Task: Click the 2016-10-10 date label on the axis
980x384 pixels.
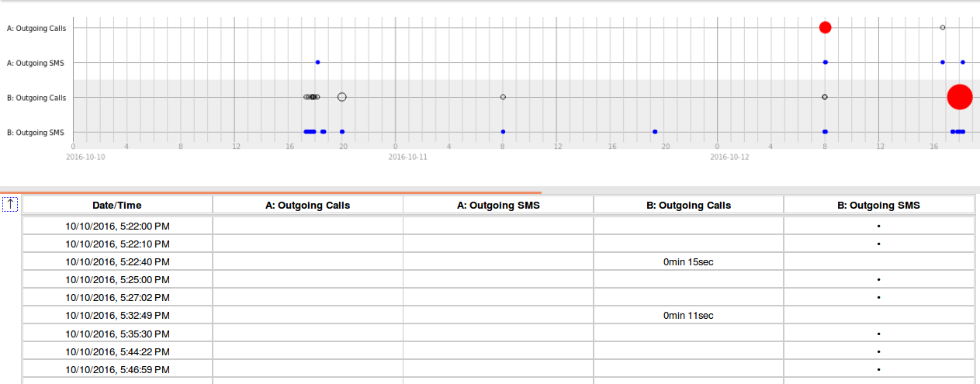Action: point(85,157)
